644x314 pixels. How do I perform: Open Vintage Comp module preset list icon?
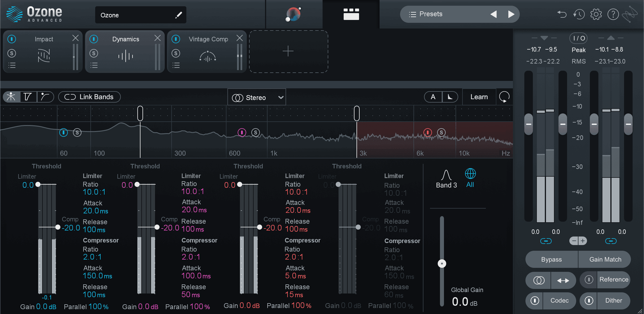click(176, 65)
